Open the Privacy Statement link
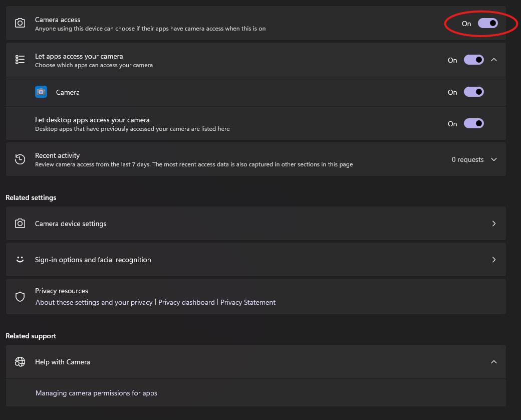Screen dimensions: 521x420 247,302
